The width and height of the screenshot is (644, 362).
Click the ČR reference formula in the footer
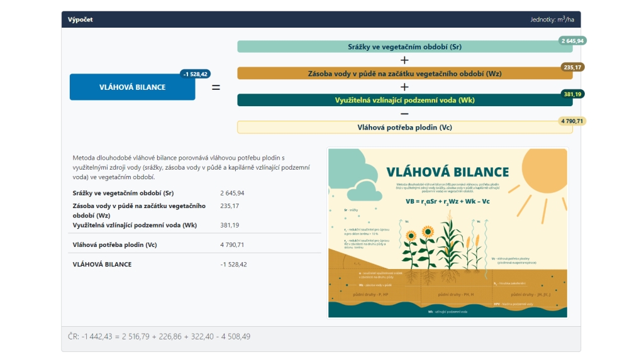(159, 337)
